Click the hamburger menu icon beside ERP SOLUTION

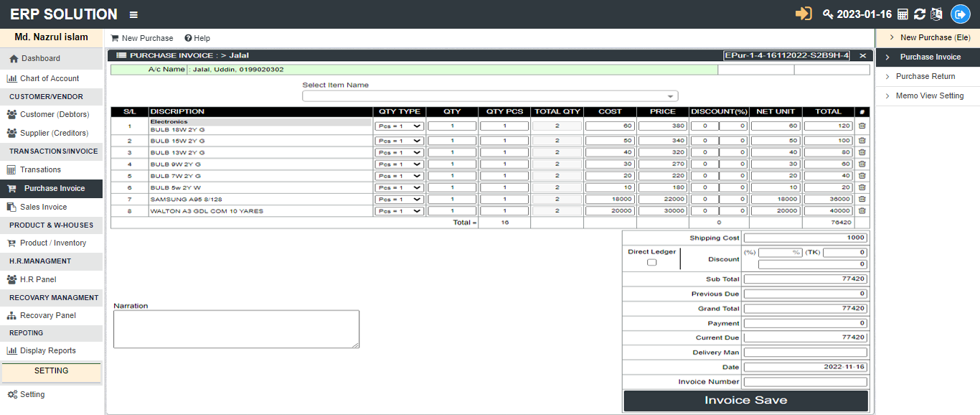(x=133, y=14)
